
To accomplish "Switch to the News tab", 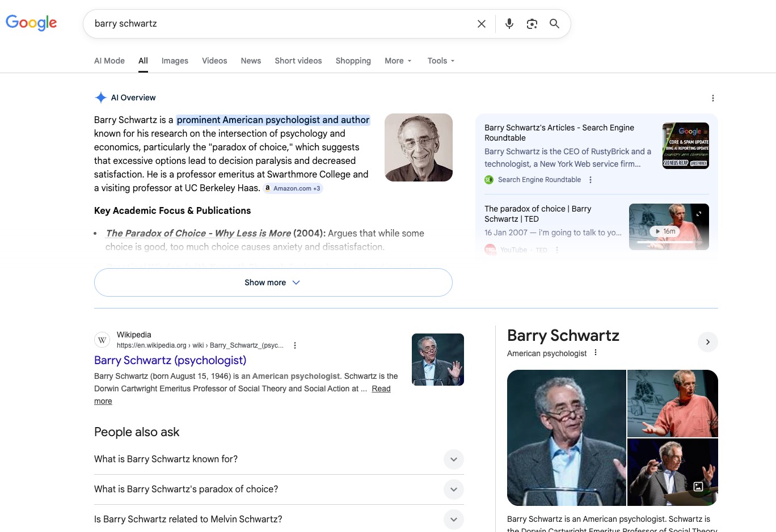I will pos(251,61).
